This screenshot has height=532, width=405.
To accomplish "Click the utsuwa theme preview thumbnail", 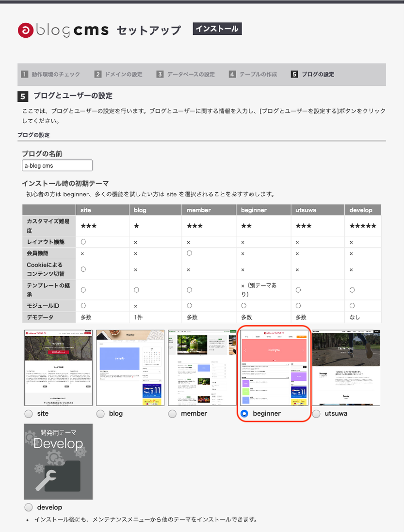I will 346,368.
